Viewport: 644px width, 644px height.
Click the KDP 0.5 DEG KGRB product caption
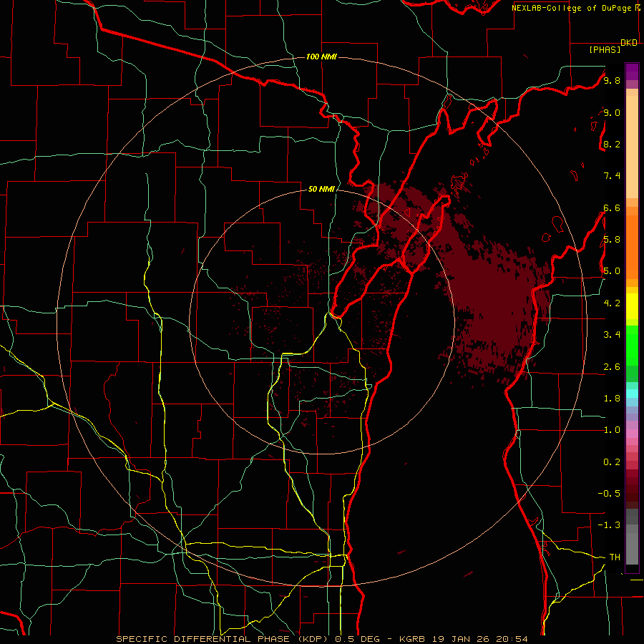321,639
